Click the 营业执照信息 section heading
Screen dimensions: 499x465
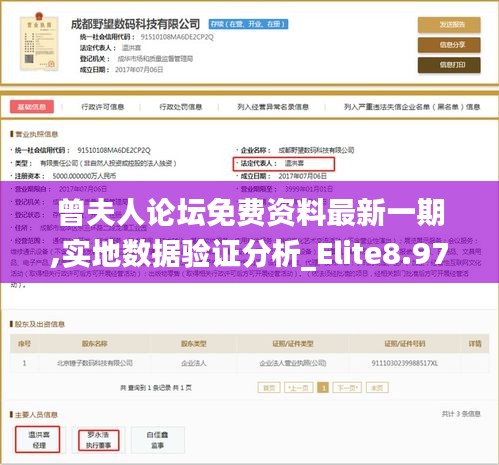click(37, 134)
